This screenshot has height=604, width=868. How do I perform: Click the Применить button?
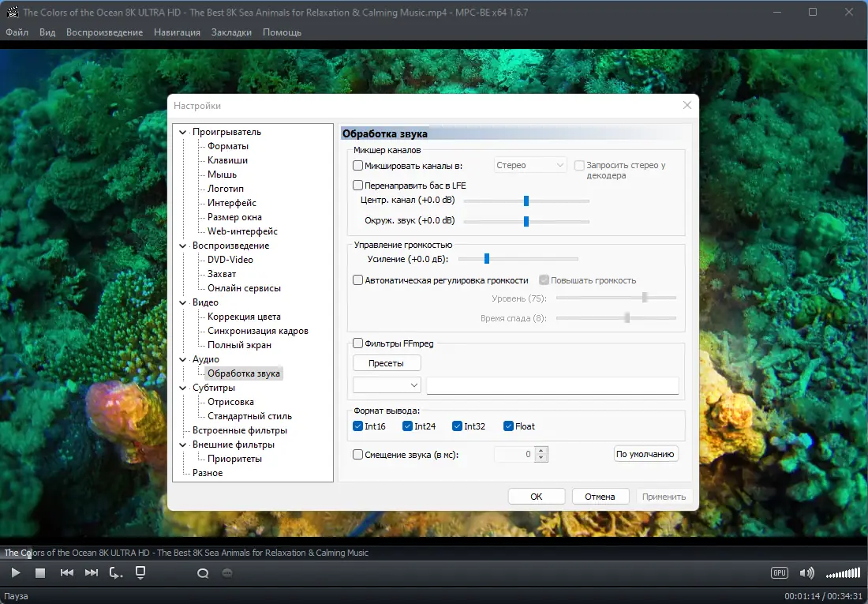tap(664, 497)
